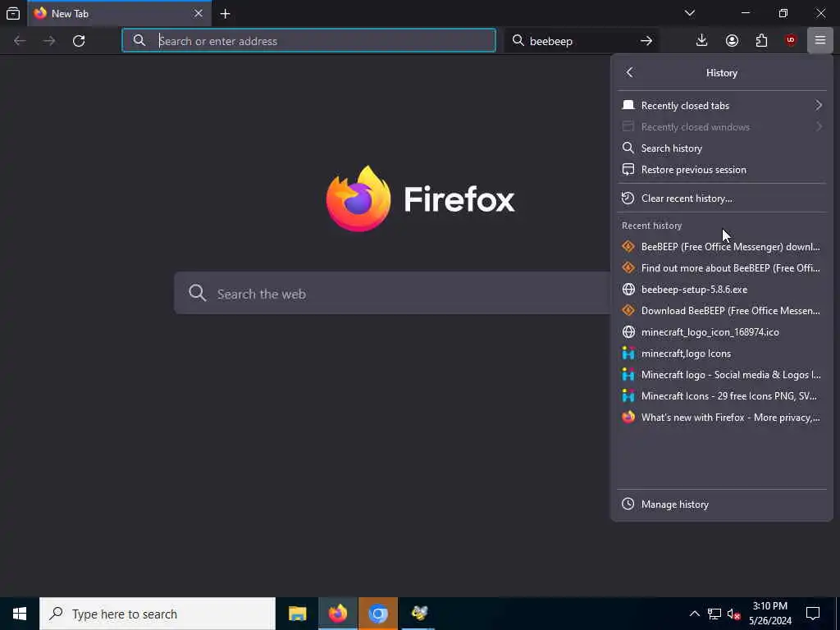Click the muted volume tray icon
Screen dimensions: 840x630
734,614
